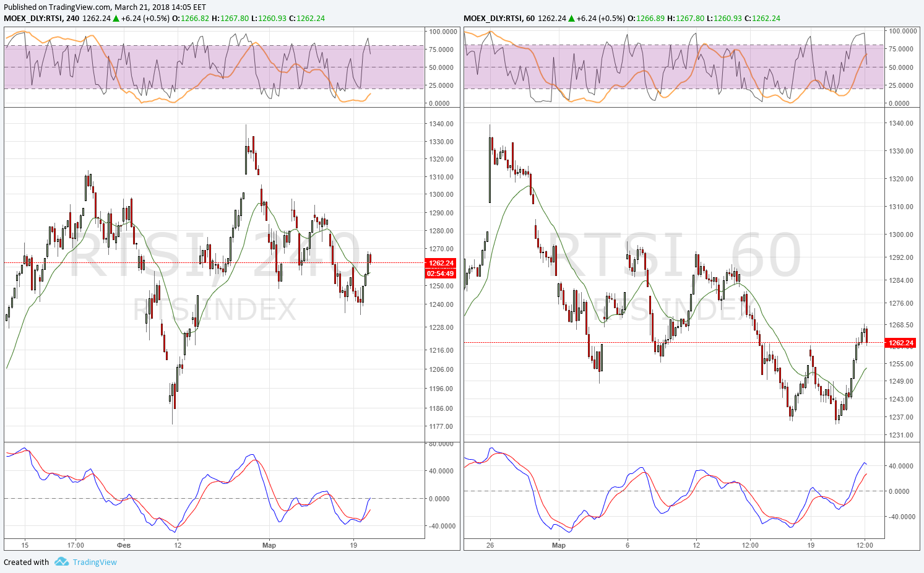Image resolution: width=924 pixels, height=573 pixels.
Task: Select the MOEX_DLY:RTSI, 240 chart title
Action: pos(41,18)
